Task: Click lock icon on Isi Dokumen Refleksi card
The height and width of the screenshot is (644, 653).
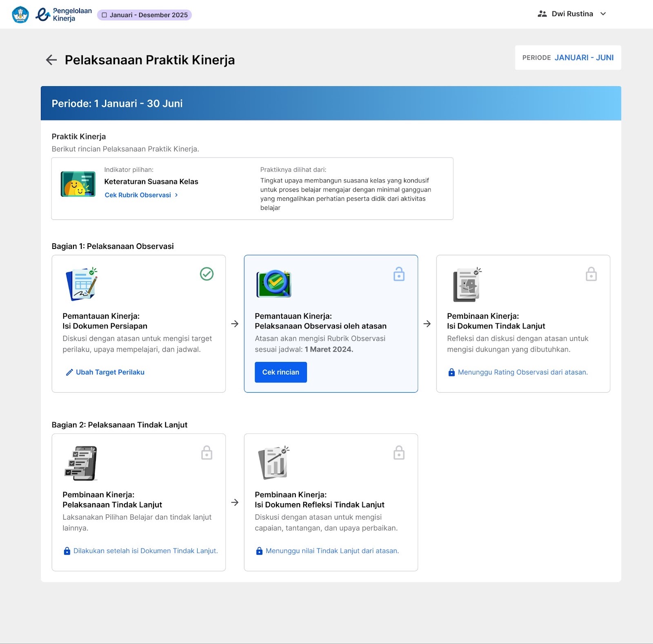Action: (x=399, y=453)
